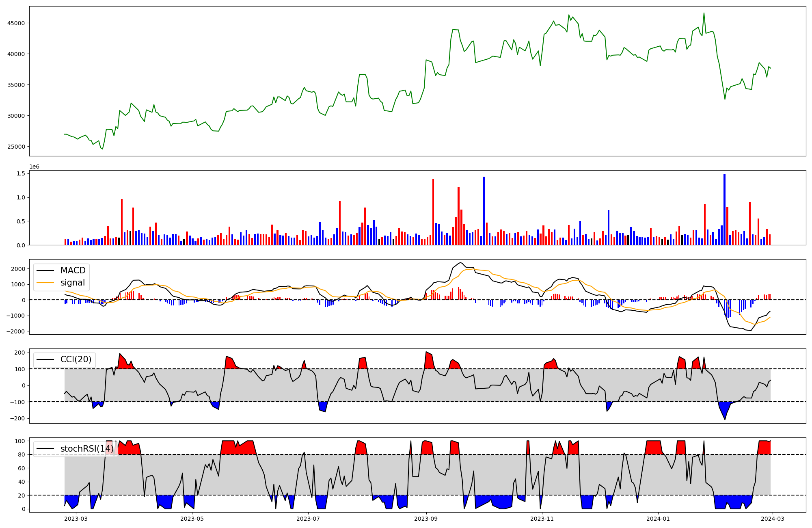The height and width of the screenshot is (528, 812).
Task: Click the 2023-05 date tick label
Action: tap(192, 518)
